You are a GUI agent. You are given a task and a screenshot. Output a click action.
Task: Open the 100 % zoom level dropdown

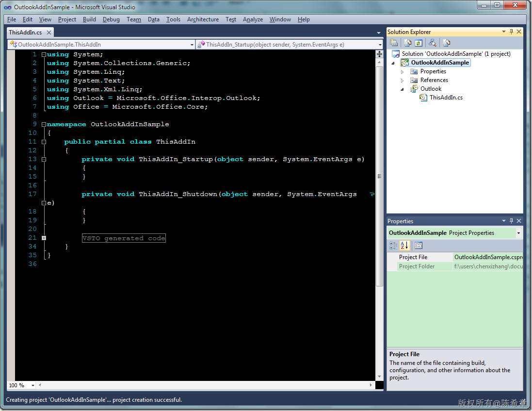tap(33, 385)
